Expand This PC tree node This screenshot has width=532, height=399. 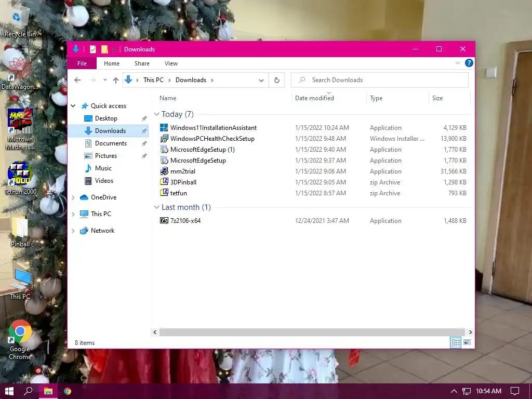[x=73, y=214]
